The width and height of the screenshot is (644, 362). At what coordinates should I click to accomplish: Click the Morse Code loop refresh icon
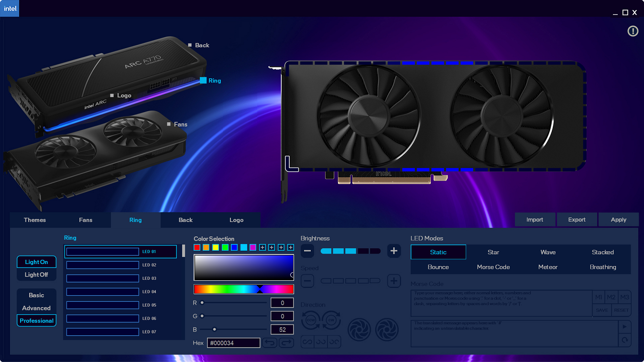(x=624, y=340)
